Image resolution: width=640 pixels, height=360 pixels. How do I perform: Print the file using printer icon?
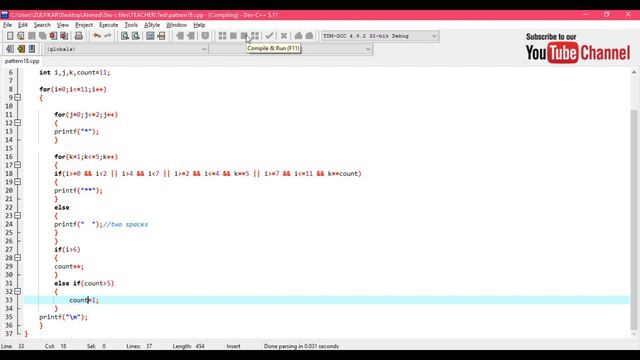pyautogui.click(x=79, y=36)
